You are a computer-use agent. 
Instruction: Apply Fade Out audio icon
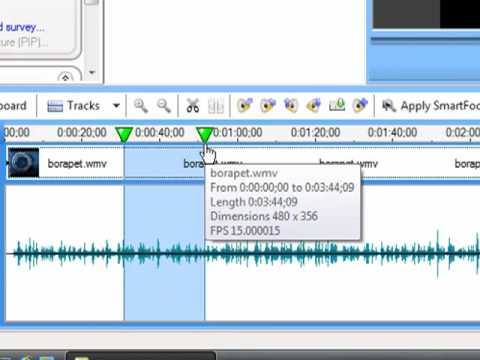268,105
